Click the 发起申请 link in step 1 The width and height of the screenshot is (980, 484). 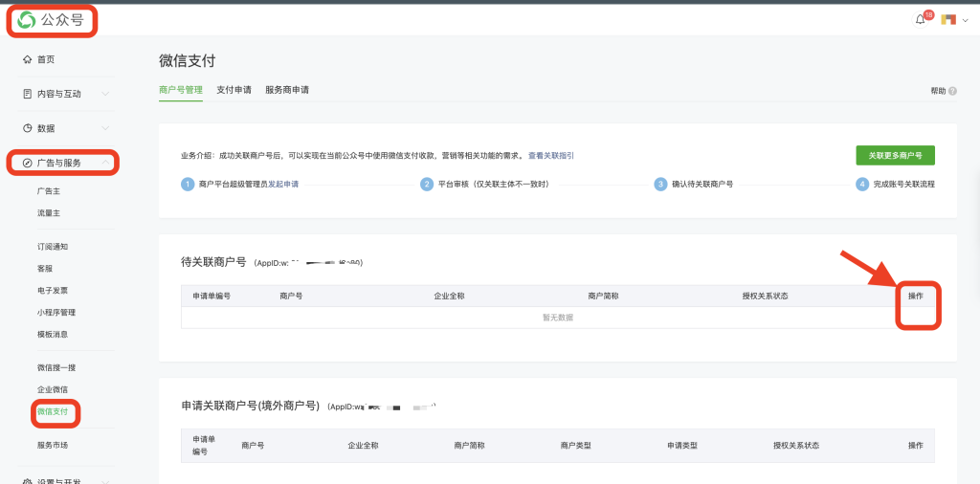click(x=282, y=184)
